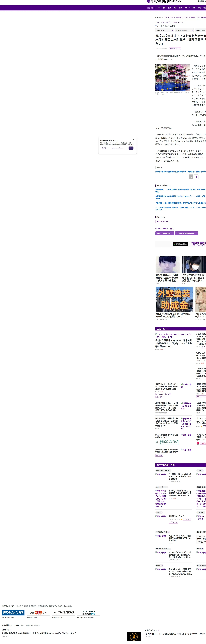The width and height of the screenshot is (206, 644).
Task: Click the #採用情報 tag
Action: click(159, 455)
